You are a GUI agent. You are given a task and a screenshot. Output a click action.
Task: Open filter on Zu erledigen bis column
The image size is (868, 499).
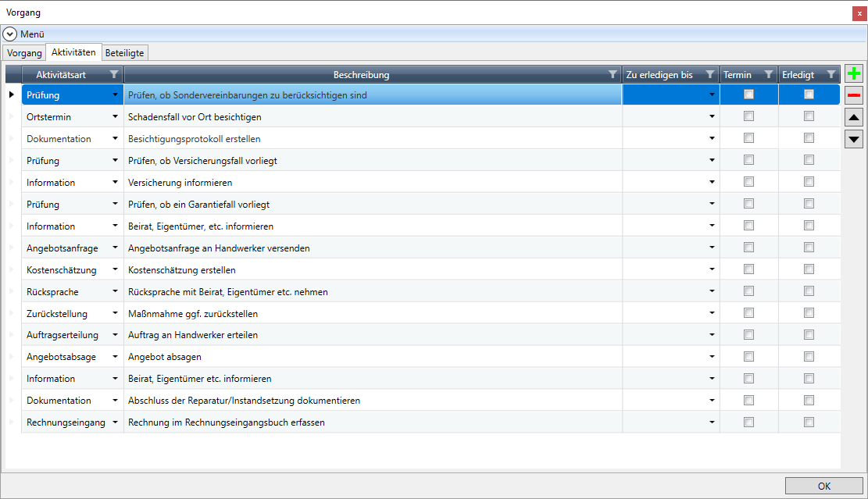709,74
